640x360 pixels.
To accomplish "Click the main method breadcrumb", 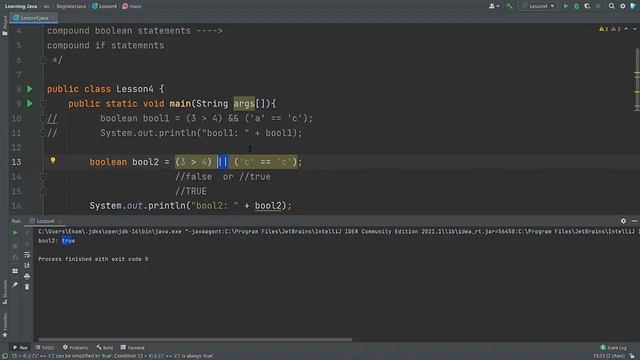I will (132, 6).
